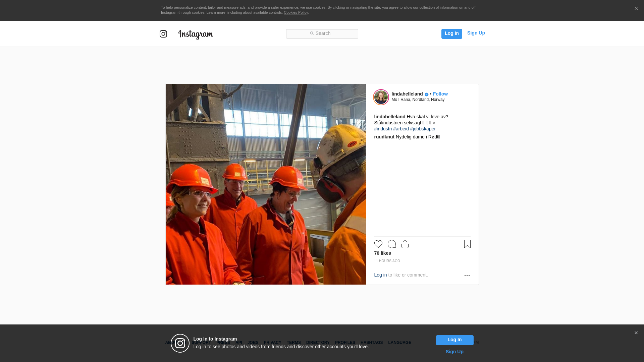
Task: Open the Mo I Rana location link
Action: point(418,100)
